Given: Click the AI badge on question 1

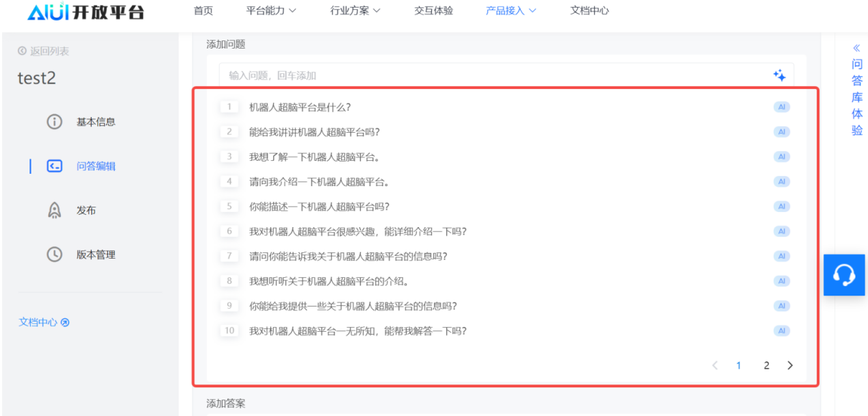Looking at the screenshot, I should pyautogui.click(x=781, y=107).
